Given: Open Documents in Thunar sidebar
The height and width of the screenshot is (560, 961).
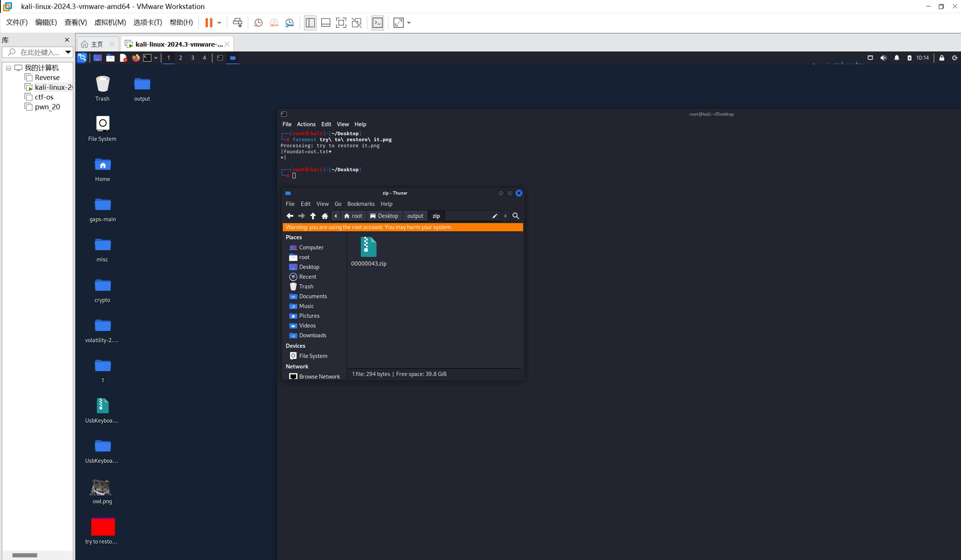Looking at the screenshot, I should (x=313, y=296).
